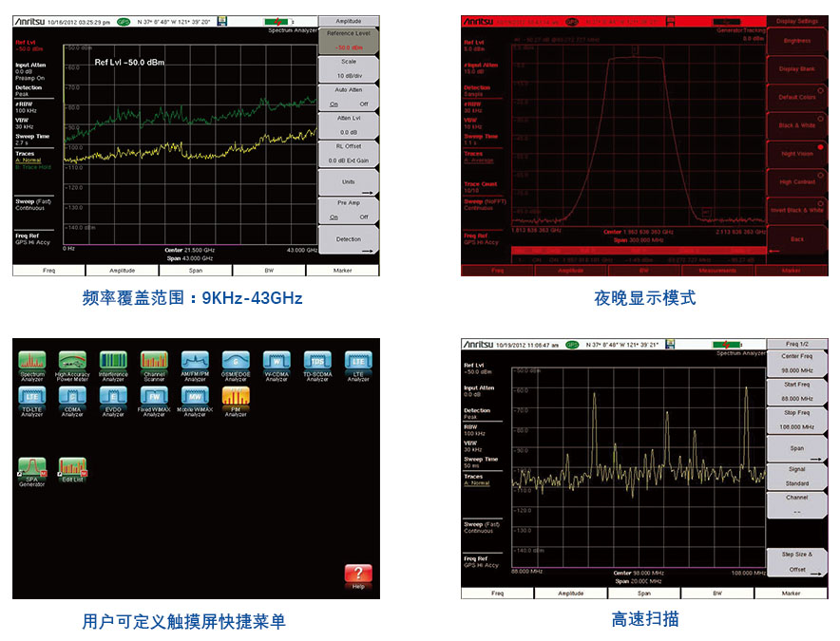Viewport: 840px width, 641px height.
Task: Click the Display Blank button
Action: 797,69
